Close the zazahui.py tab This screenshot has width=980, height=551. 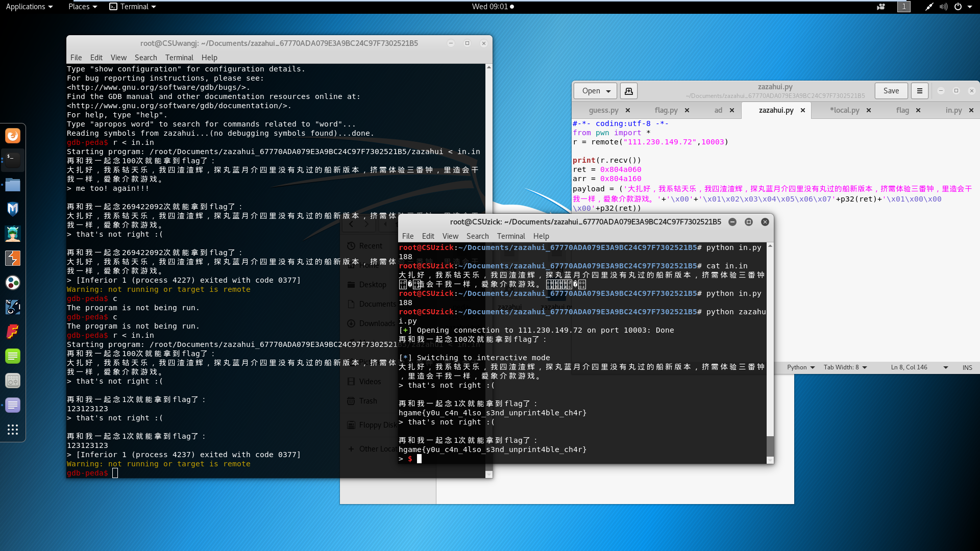pos(803,110)
